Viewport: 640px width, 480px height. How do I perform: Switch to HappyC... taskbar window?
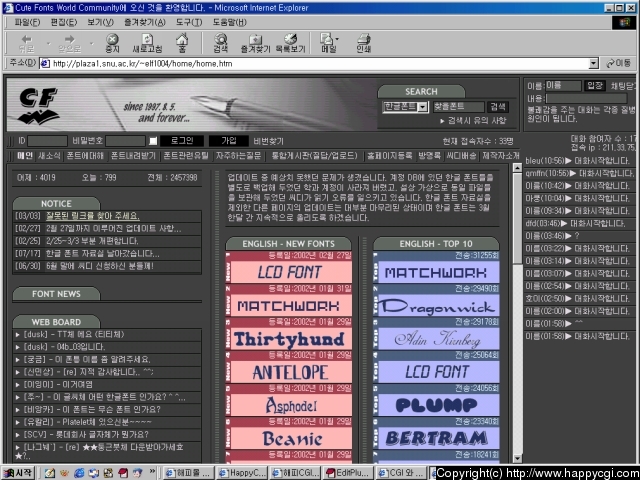tap(242, 473)
